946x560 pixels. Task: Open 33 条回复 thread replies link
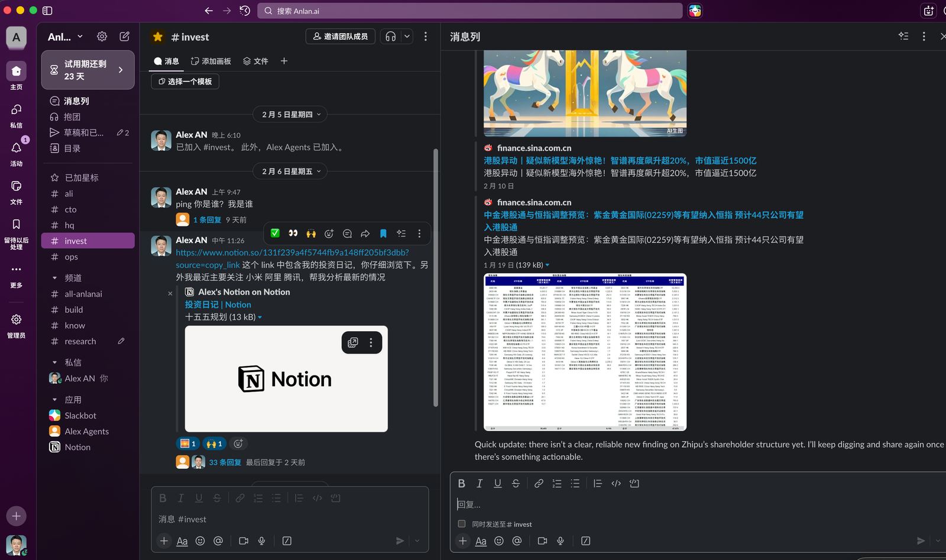(225, 462)
